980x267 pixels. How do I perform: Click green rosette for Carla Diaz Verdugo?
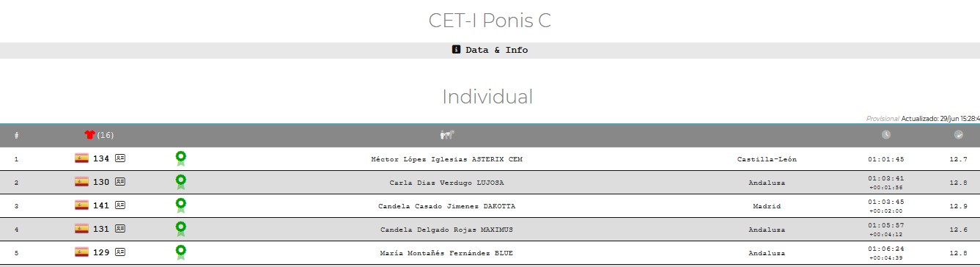[x=180, y=182]
